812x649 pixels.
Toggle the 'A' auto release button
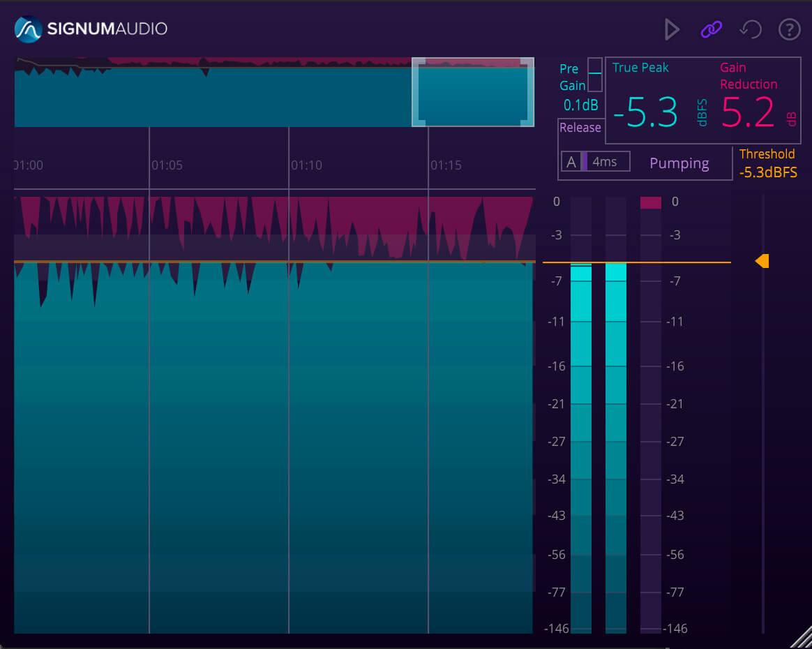[x=571, y=162]
